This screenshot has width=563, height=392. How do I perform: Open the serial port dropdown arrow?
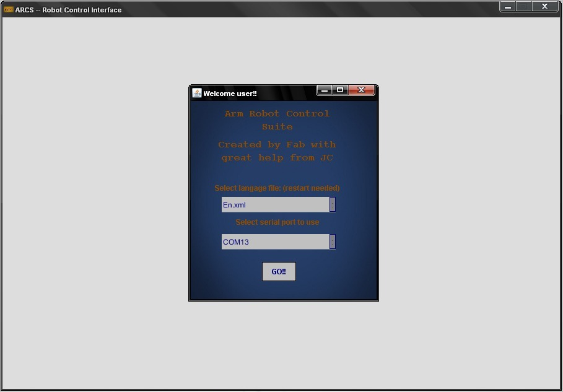(x=332, y=242)
